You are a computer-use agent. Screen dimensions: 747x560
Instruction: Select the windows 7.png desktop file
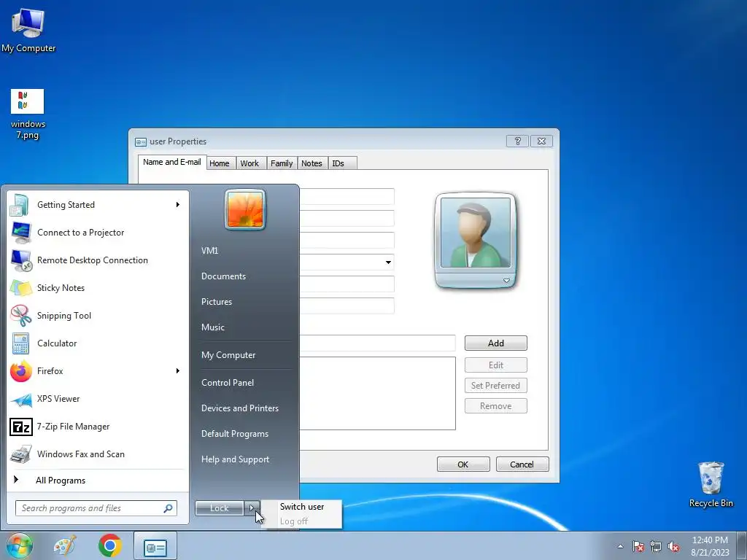tap(28, 114)
